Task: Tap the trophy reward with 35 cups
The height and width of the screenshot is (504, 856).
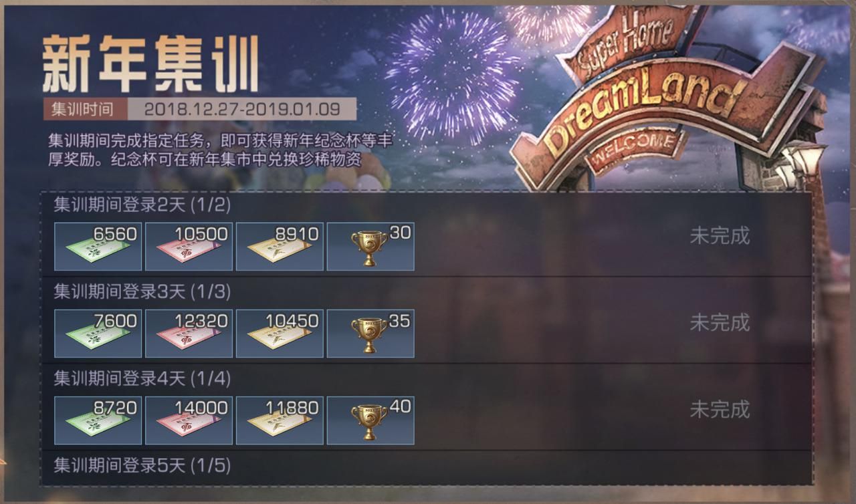Action: (370, 334)
